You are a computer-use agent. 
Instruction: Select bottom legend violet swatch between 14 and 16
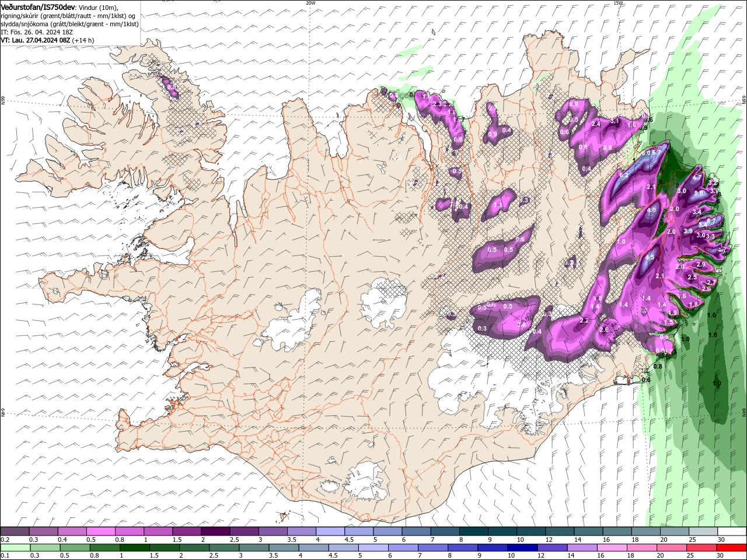coord(581,548)
